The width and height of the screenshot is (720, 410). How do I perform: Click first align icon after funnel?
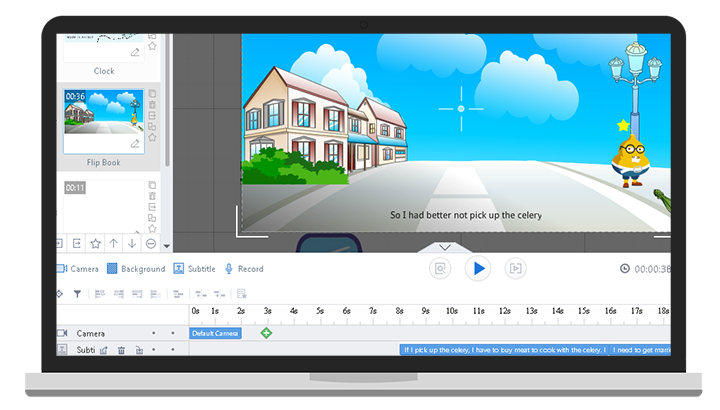100,294
